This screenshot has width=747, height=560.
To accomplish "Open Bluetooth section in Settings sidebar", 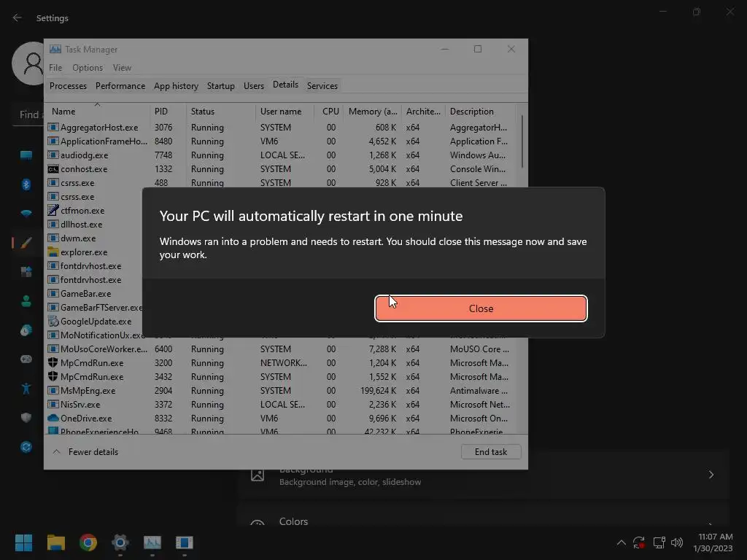I will point(26,184).
